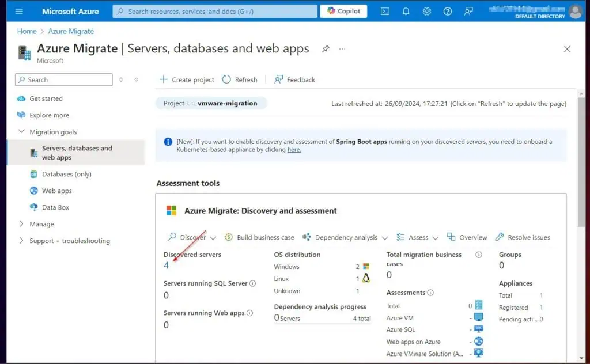This screenshot has width=590, height=364.
Task: Open help question mark icon
Action: coord(447,12)
